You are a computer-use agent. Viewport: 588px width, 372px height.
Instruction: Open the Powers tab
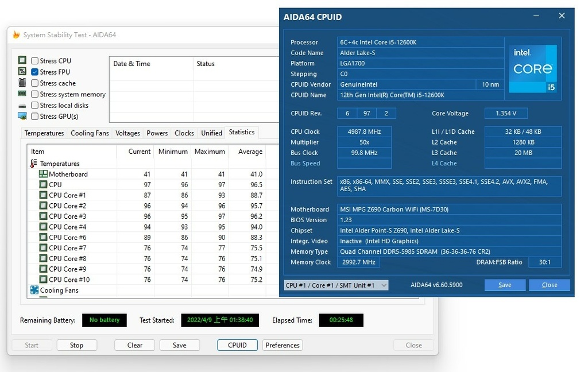pos(157,133)
